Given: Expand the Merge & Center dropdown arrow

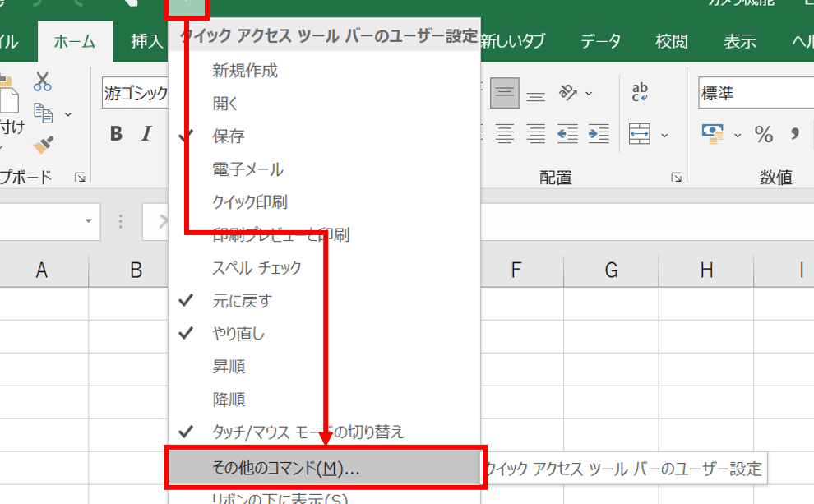Looking at the screenshot, I should (x=664, y=134).
